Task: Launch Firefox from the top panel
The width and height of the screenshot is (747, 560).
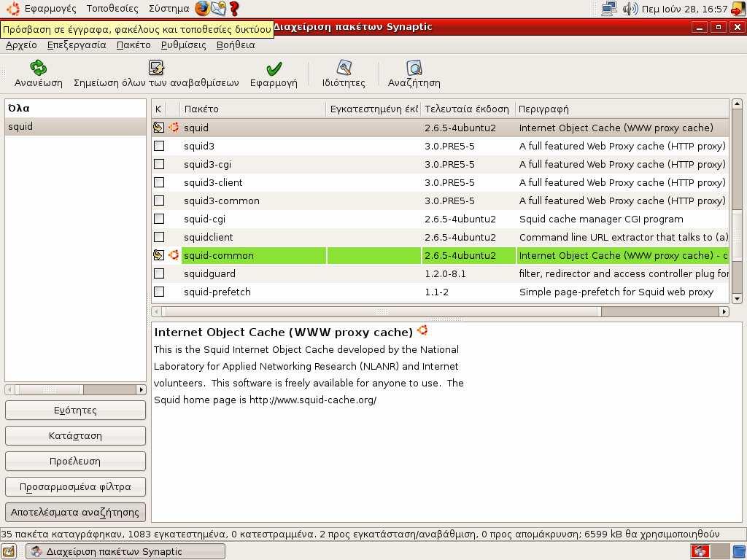Action: click(203, 8)
